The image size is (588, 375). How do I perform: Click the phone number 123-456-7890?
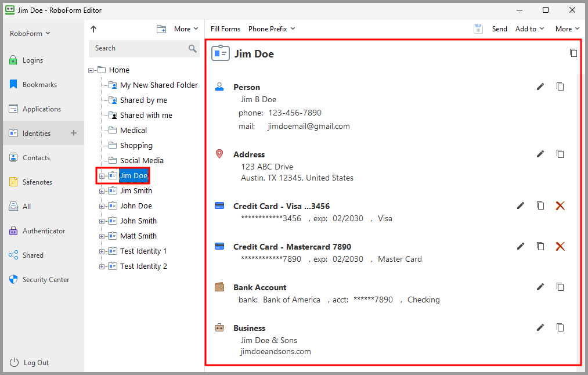click(x=295, y=113)
